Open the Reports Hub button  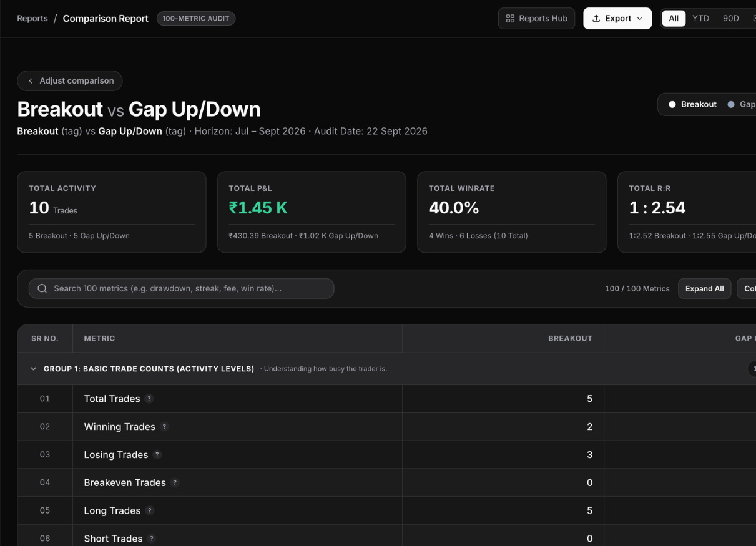click(x=536, y=18)
